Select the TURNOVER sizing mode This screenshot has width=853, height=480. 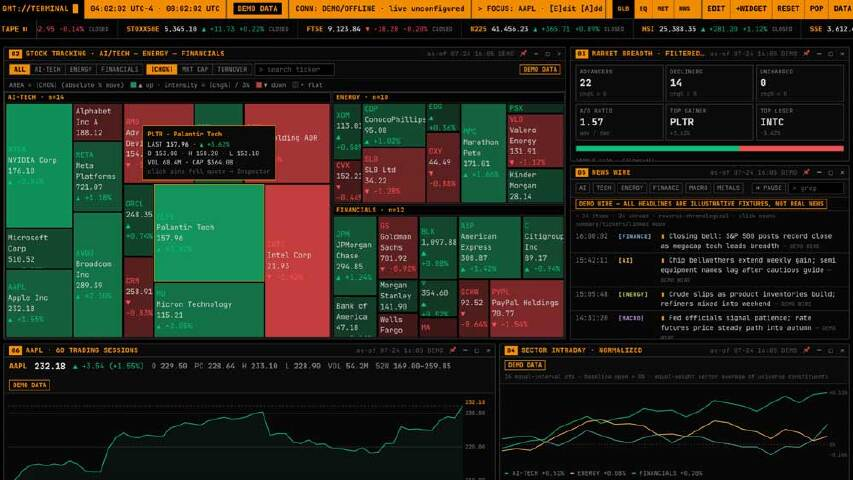click(x=232, y=70)
